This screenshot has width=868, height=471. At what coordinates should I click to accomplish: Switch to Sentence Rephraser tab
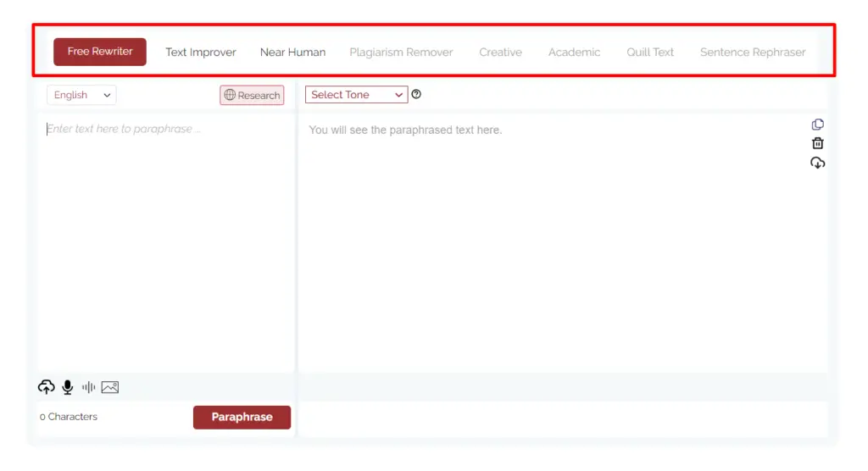click(x=753, y=52)
